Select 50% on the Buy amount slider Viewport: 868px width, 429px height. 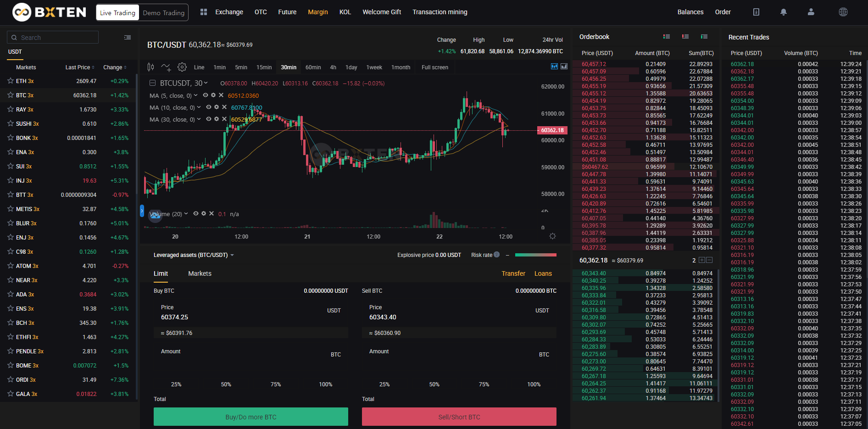click(x=226, y=384)
